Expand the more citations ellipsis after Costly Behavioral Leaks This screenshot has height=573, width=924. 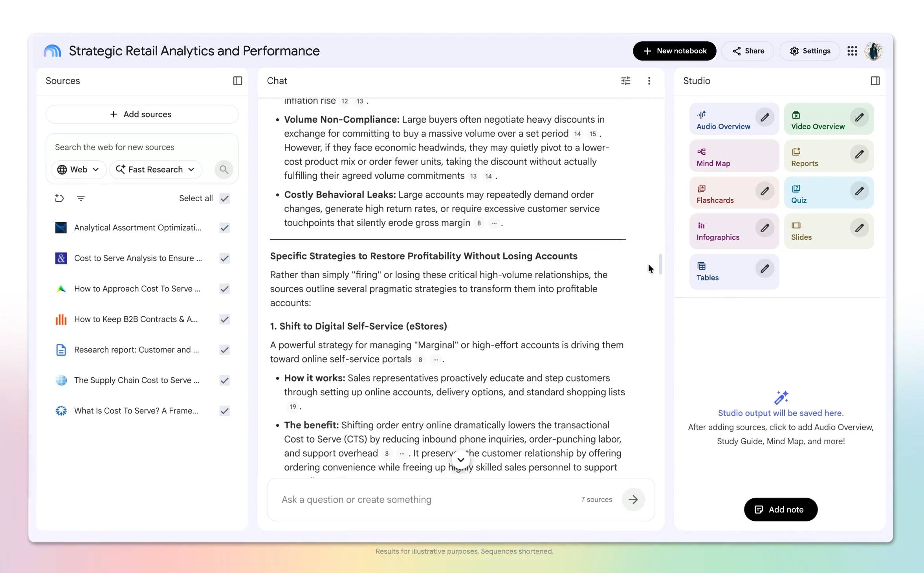[494, 223]
